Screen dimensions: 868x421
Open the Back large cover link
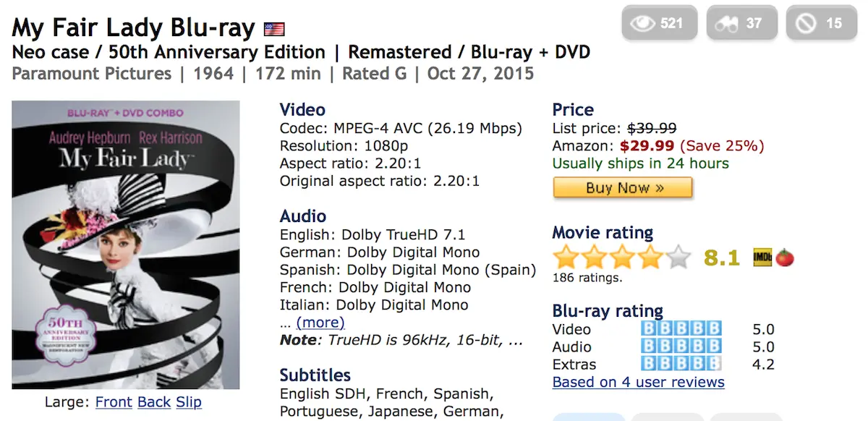[154, 402]
